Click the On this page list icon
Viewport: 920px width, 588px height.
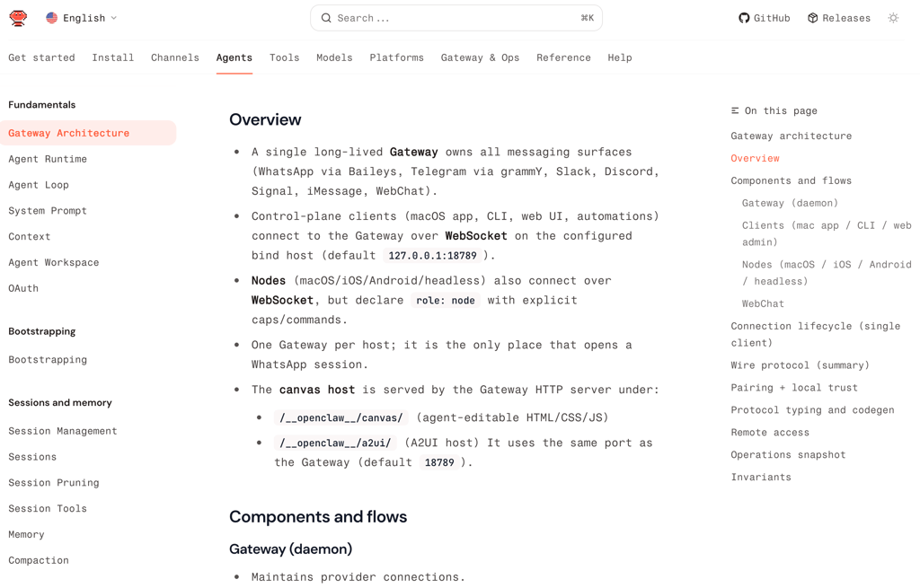click(x=735, y=110)
